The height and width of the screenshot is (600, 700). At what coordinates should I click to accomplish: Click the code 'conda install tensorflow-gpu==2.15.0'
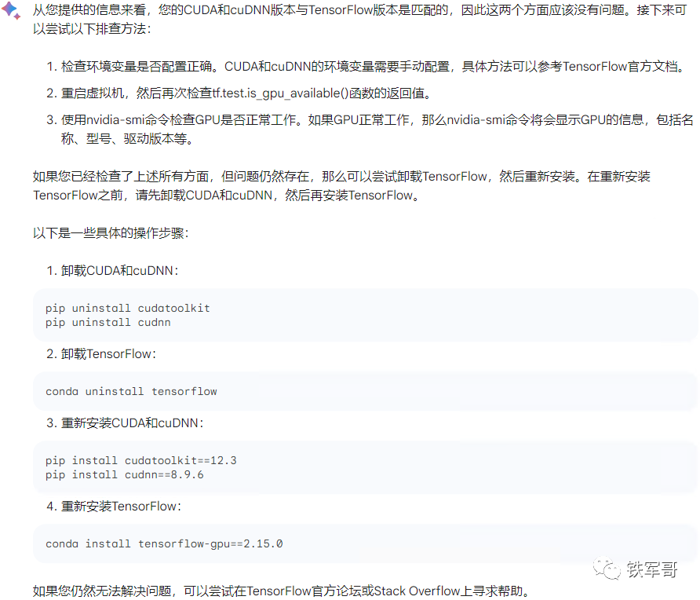pos(164,543)
